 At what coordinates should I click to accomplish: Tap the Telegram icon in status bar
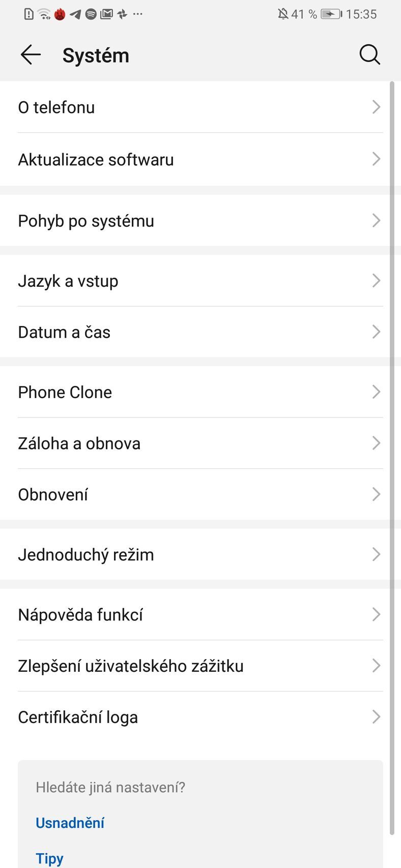coord(75,14)
